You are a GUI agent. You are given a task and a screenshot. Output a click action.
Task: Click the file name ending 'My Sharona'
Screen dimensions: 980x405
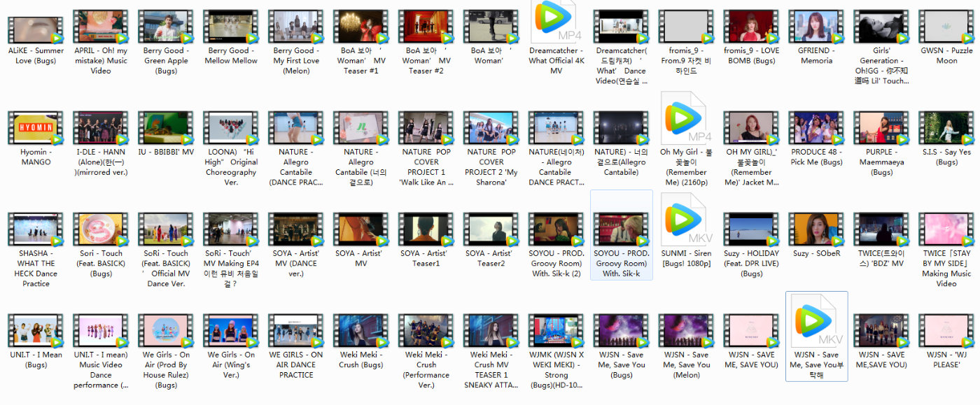(x=491, y=167)
